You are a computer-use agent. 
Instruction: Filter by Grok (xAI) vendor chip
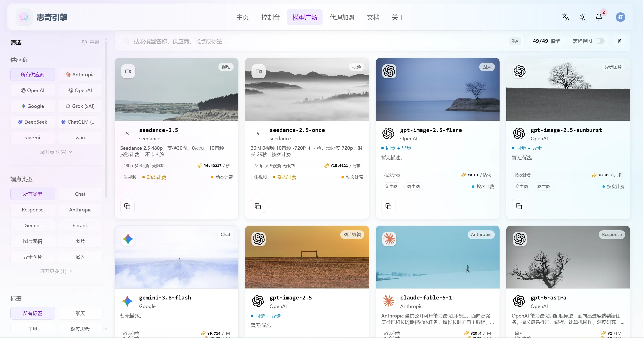pos(80,106)
